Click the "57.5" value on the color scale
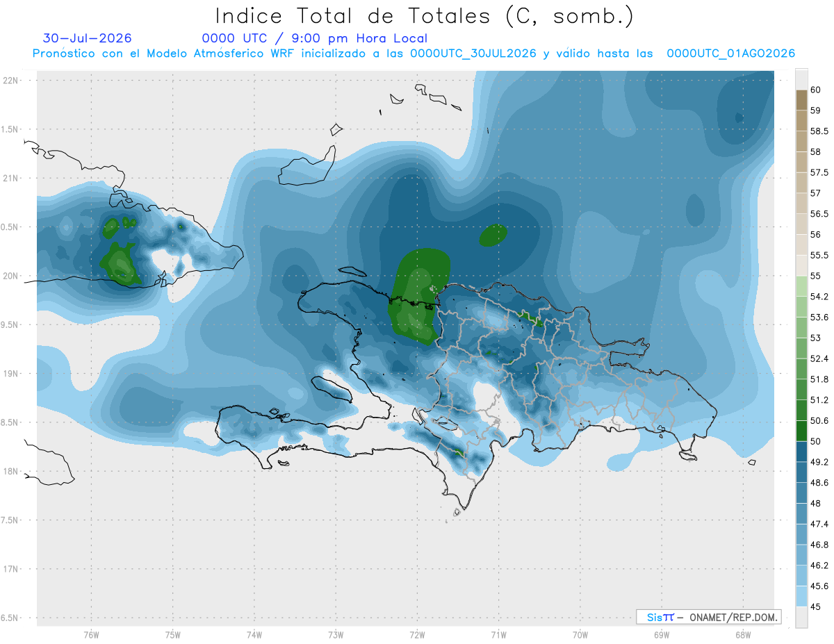Screen dimensions: 834x644 click(x=819, y=172)
